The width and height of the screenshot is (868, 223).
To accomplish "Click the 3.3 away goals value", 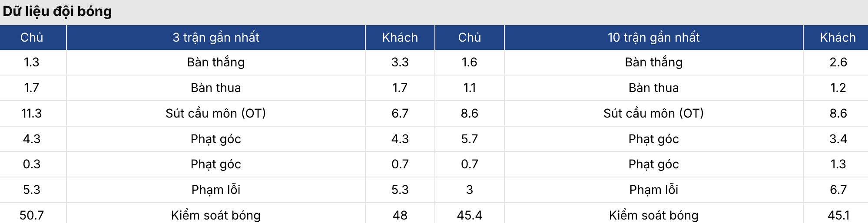I will click(x=400, y=62).
